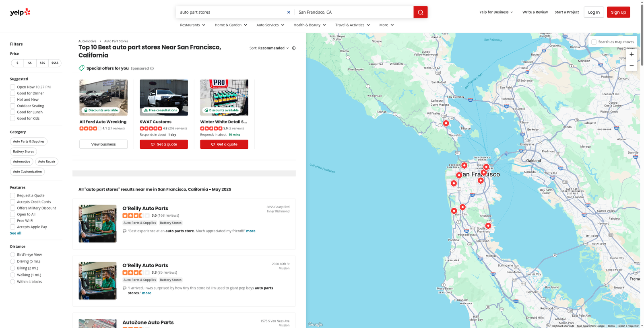
Task: Get a quote from Winter White Detail
Action: [x=224, y=144]
